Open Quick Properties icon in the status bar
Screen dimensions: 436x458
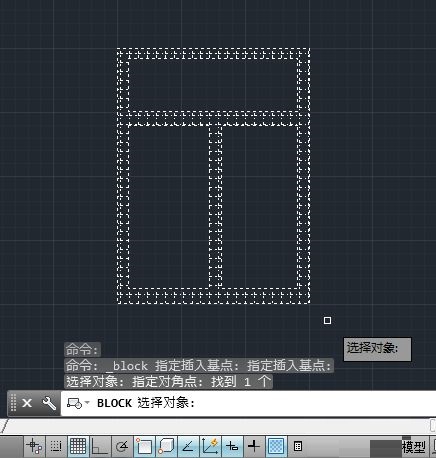point(298,446)
